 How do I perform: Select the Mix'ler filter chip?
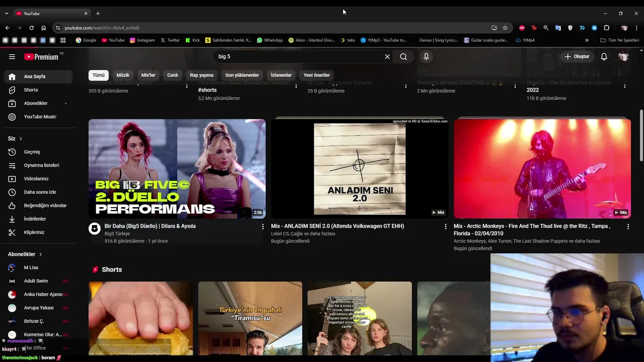pyautogui.click(x=148, y=75)
